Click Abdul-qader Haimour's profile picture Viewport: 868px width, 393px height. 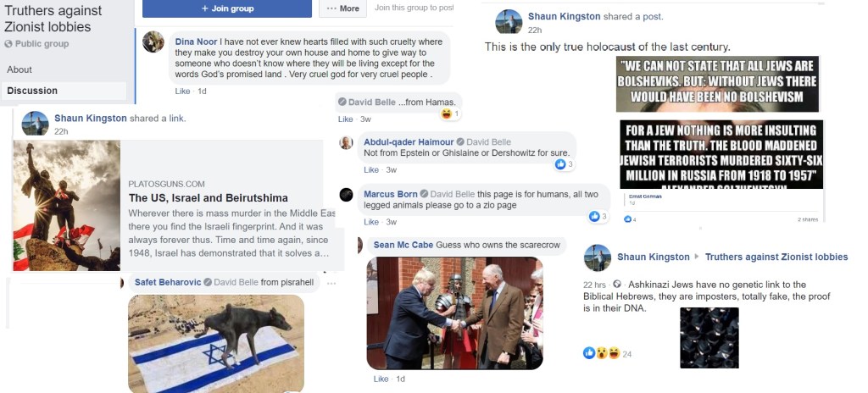(x=346, y=142)
